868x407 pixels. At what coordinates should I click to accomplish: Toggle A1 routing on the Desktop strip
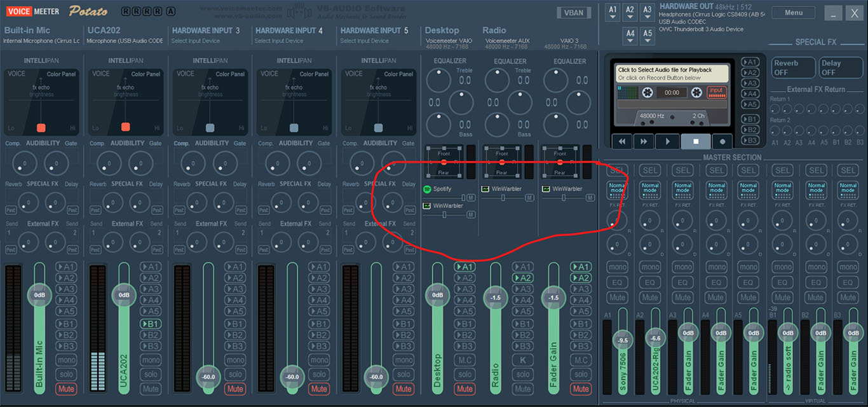tap(465, 267)
